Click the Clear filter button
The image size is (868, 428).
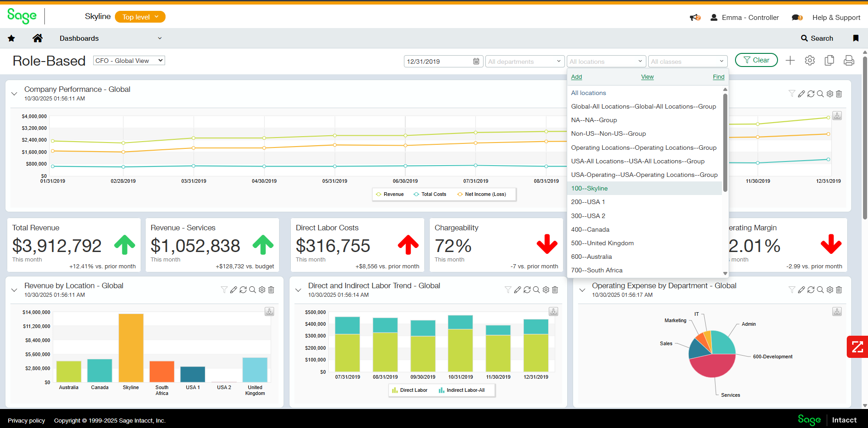coord(756,60)
